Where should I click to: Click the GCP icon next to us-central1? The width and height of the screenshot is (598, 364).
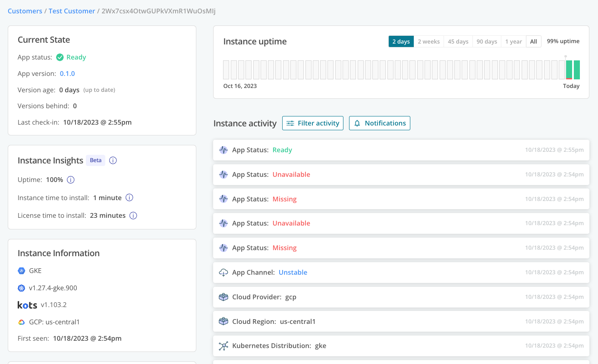(x=21, y=321)
